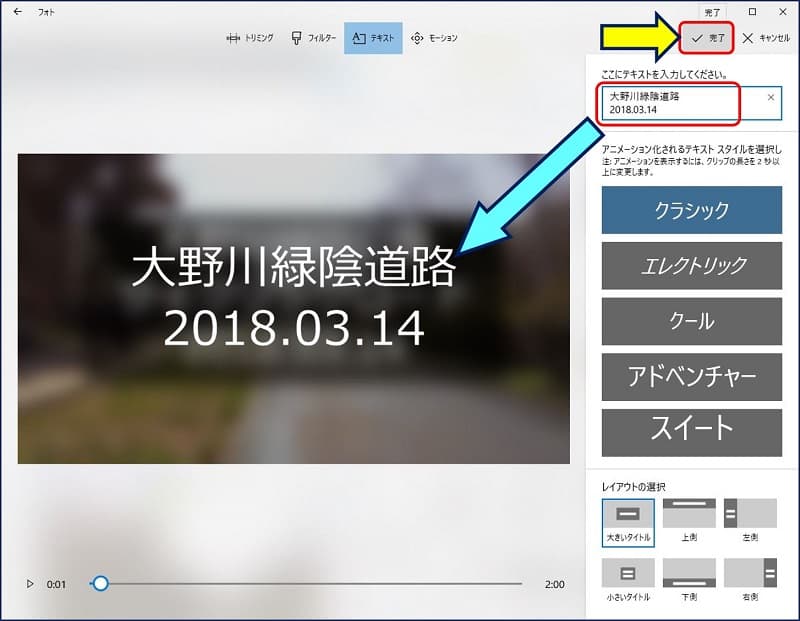Open the フィルター (filter) tool
800x621 pixels.
313,38
